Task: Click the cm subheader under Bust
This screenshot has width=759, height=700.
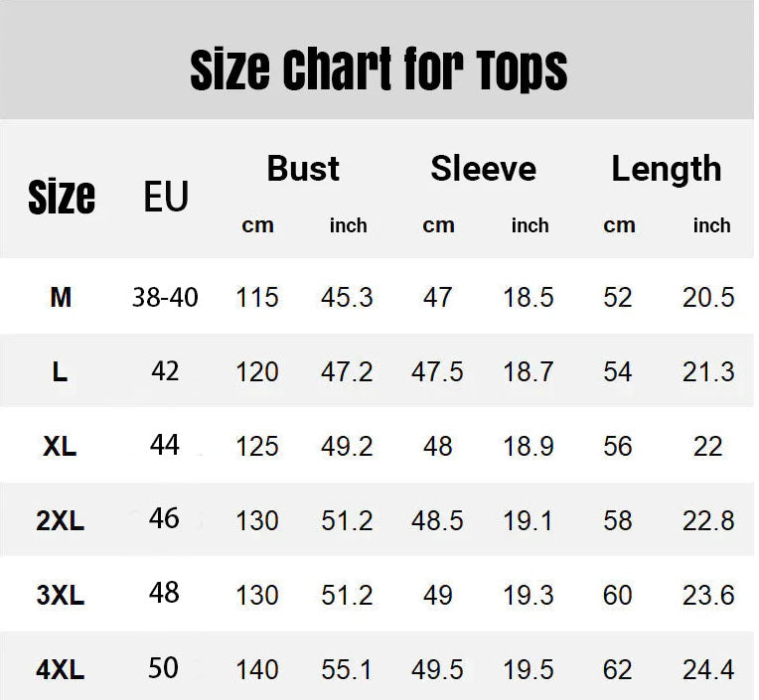Action: [x=257, y=225]
